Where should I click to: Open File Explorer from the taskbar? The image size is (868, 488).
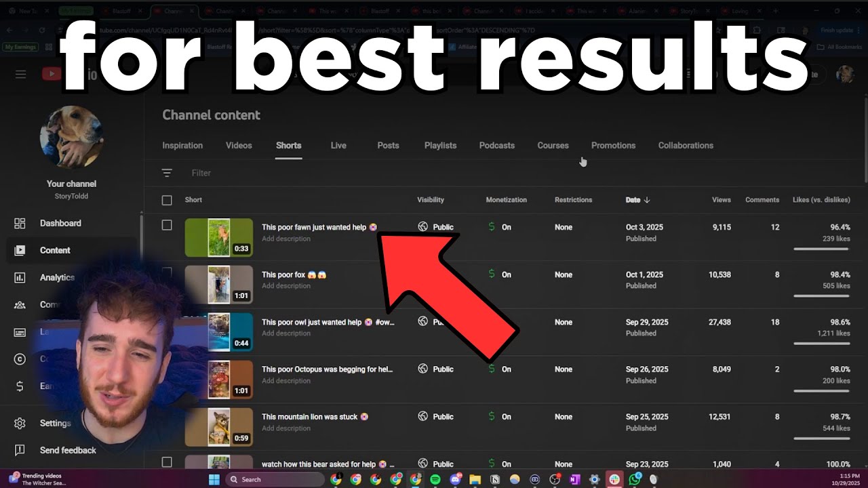coord(475,479)
